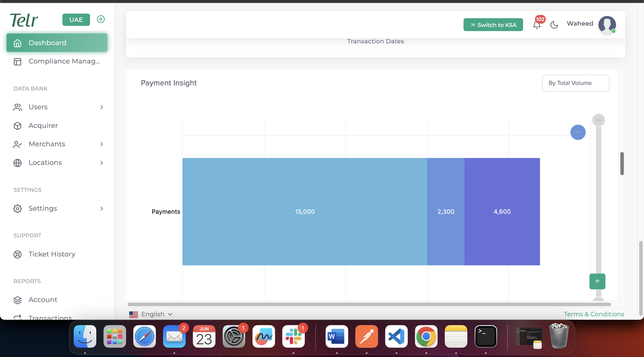Viewport: 644px width, 357px height.
Task: Click the Payments axis label
Action: 166,212
